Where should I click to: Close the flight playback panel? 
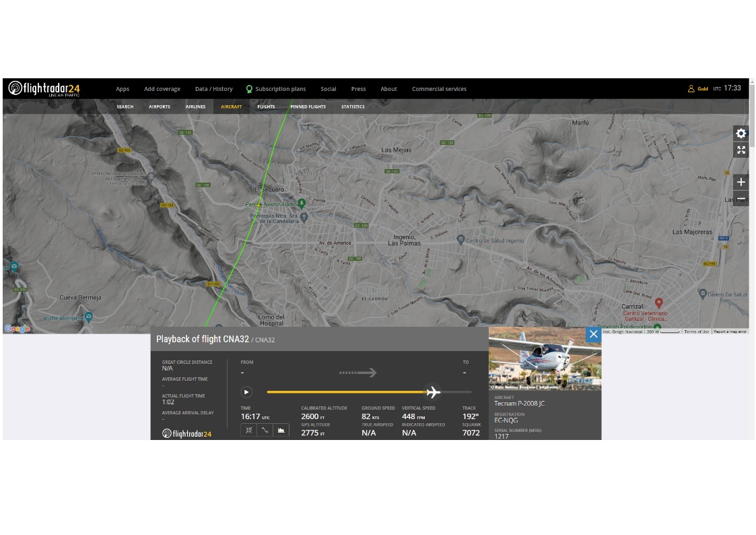pos(594,334)
